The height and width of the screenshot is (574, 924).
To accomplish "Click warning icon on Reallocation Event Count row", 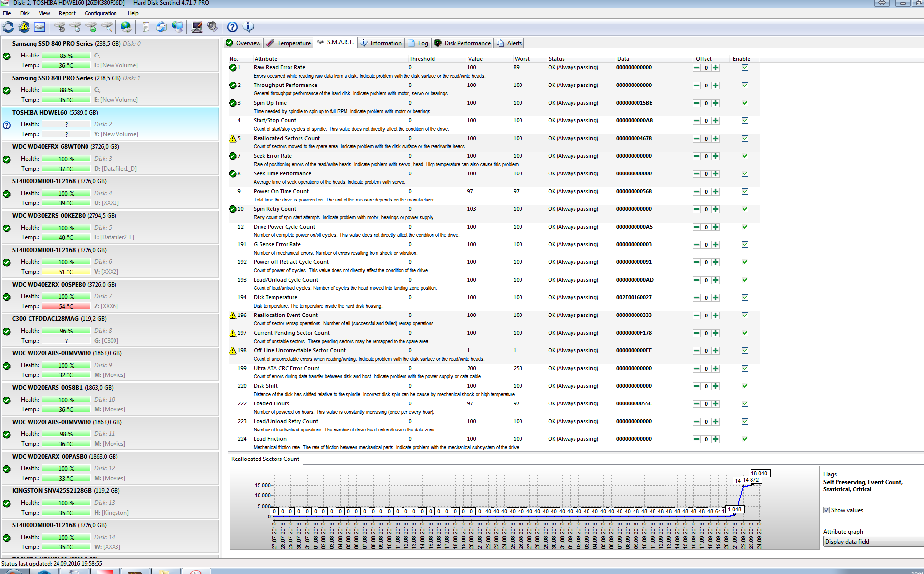I will 233,316.
